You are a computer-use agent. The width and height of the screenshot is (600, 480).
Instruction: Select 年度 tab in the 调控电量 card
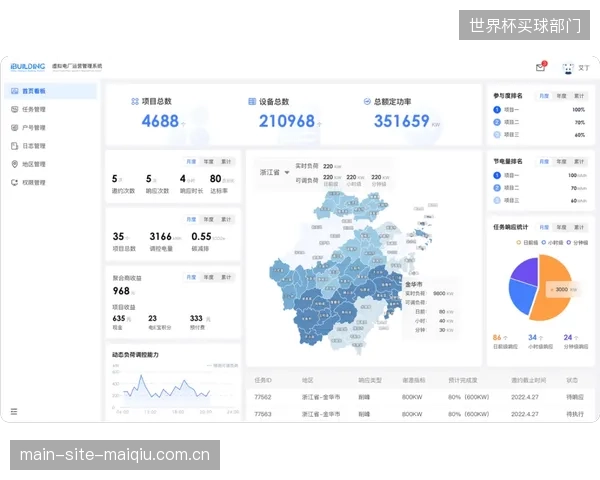pos(209,219)
